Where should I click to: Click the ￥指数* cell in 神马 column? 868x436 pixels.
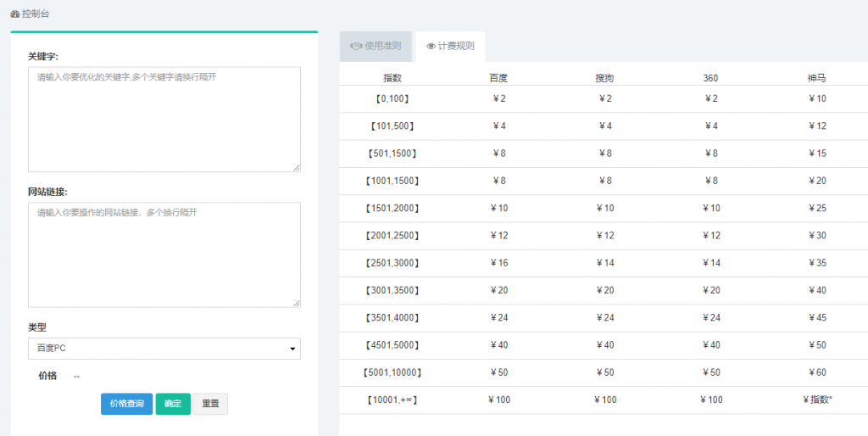point(816,400)
